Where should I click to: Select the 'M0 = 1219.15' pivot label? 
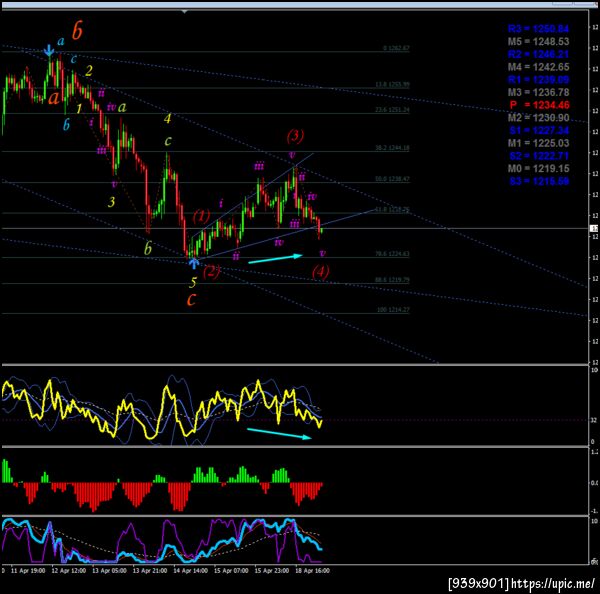click(x=538, y=168)
